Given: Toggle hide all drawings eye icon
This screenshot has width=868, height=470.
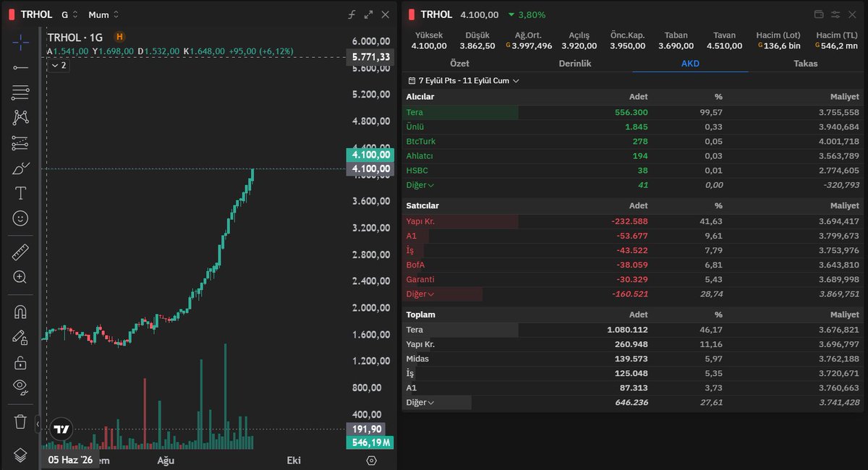Looking at the screenshot, I should point(20,388).
